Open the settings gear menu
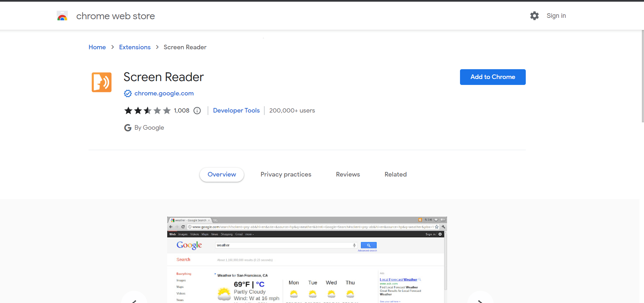The width and height of the screenshot is (644, 303). 534,16
